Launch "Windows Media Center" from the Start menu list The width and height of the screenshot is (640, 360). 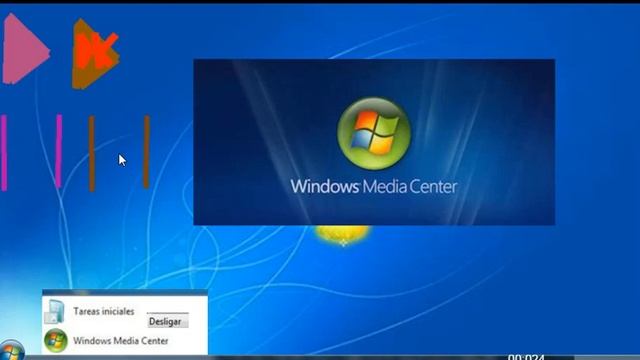tap(121, 341)
